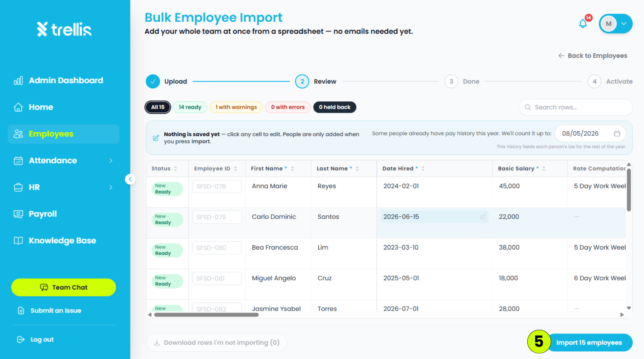Open Knowledge Base section
Screen dimensions: 644x359
64,240
